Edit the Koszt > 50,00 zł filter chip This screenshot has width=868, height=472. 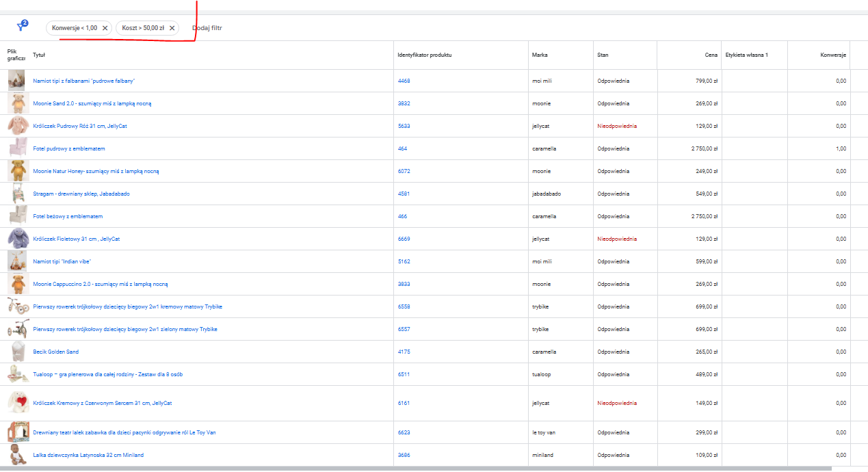point(142,28)
